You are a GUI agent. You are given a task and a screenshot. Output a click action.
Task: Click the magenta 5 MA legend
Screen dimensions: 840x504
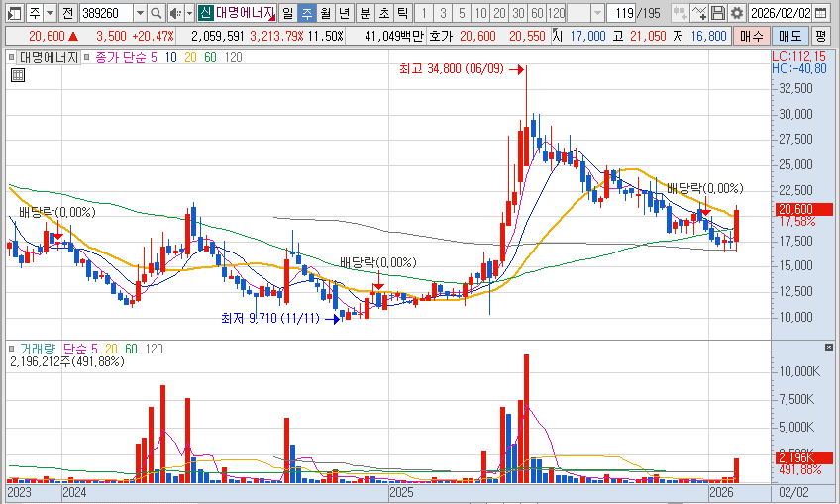(154, 57)
